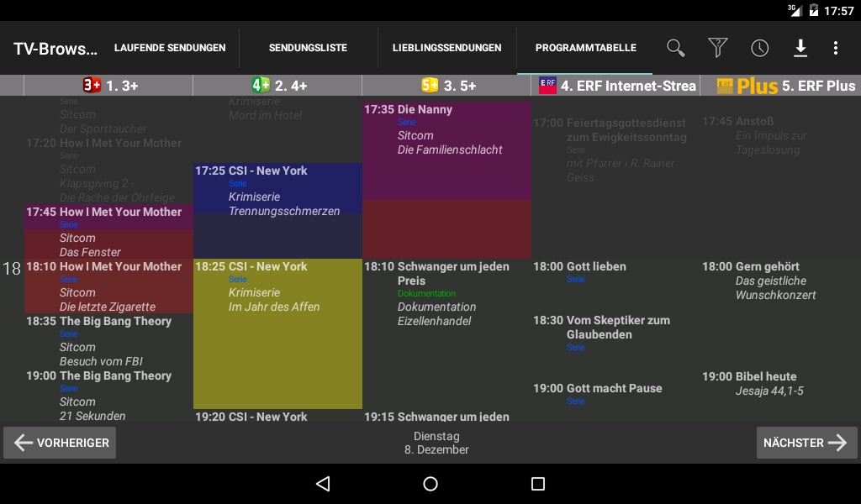Tap channel header '4. ERF Internet-Strea'

pyautogui.click(x=628, y=86)
